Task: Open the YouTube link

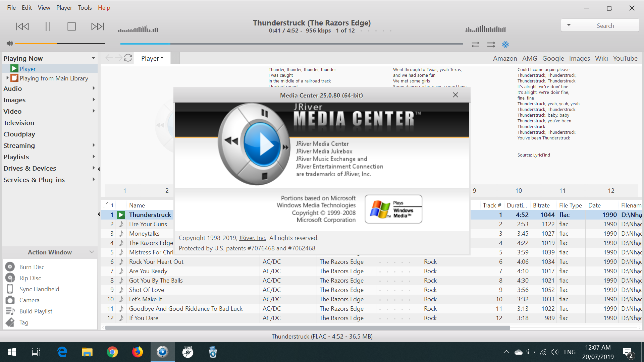Action: 625,58
